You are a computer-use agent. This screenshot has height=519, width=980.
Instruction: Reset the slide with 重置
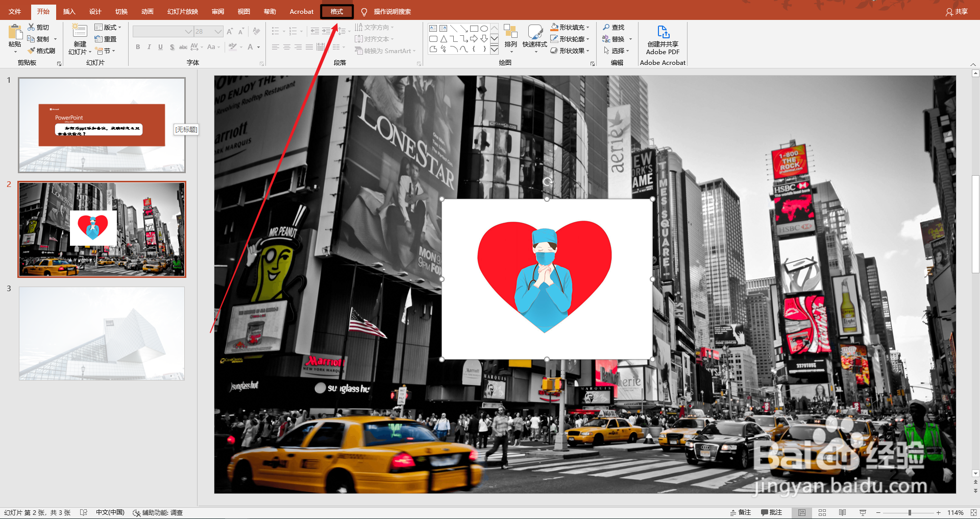click(x=106, y=39)
